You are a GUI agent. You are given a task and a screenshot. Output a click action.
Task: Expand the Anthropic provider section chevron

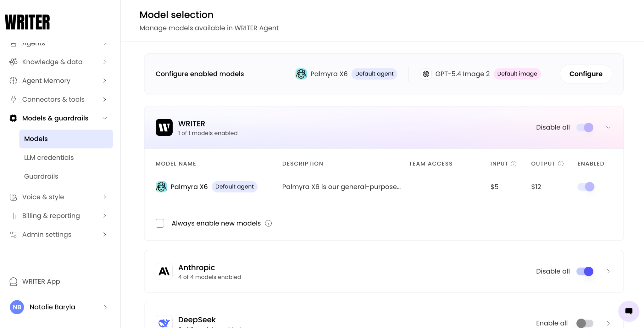pyautogui.click(x=608, y=271)
